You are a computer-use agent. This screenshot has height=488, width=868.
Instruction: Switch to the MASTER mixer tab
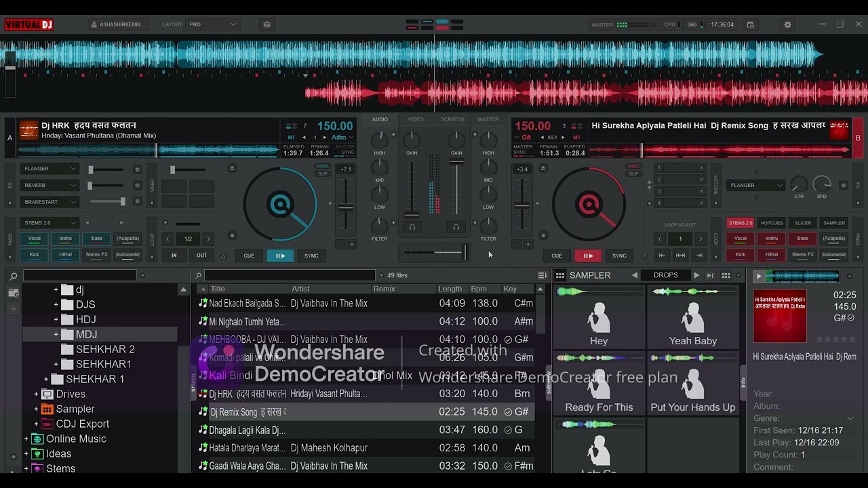[488, 119]
